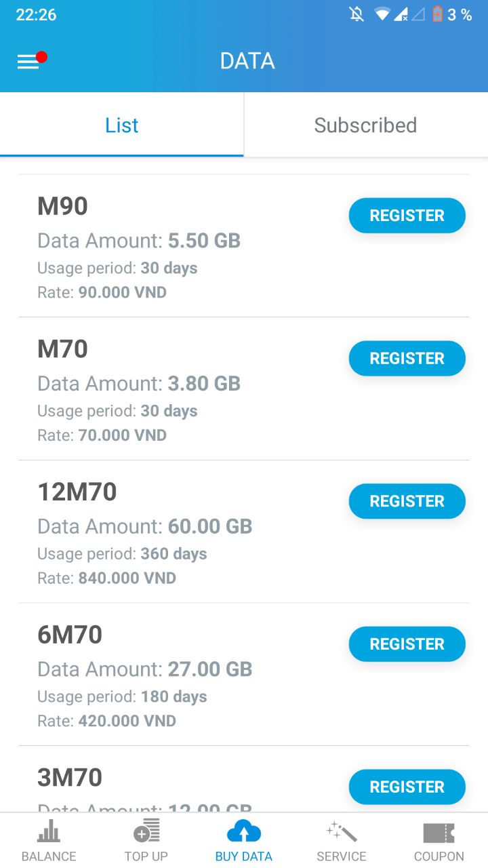Register for the 6M70 plan
The width and height of the screenshot is (488, 868).
click(x=407, y=644)
